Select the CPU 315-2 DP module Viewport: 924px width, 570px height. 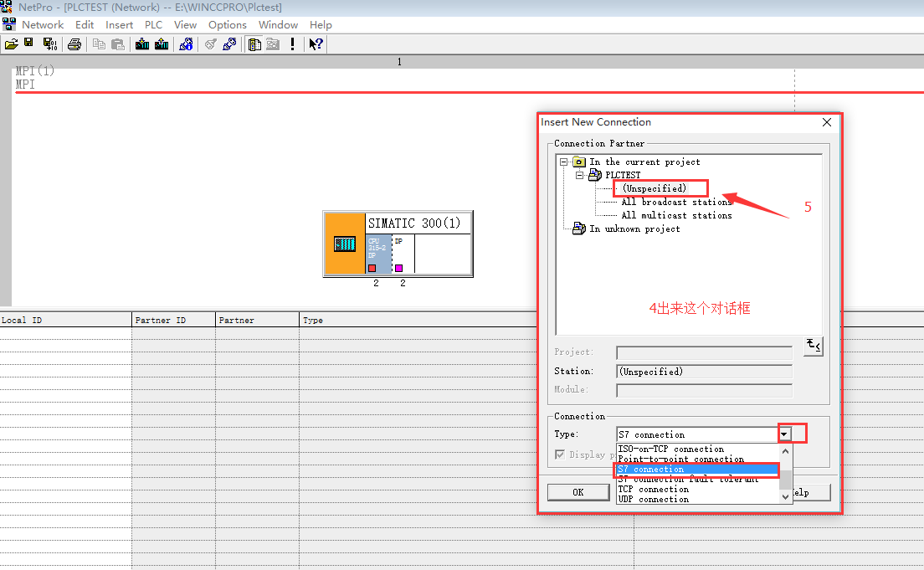click(378, 254)
